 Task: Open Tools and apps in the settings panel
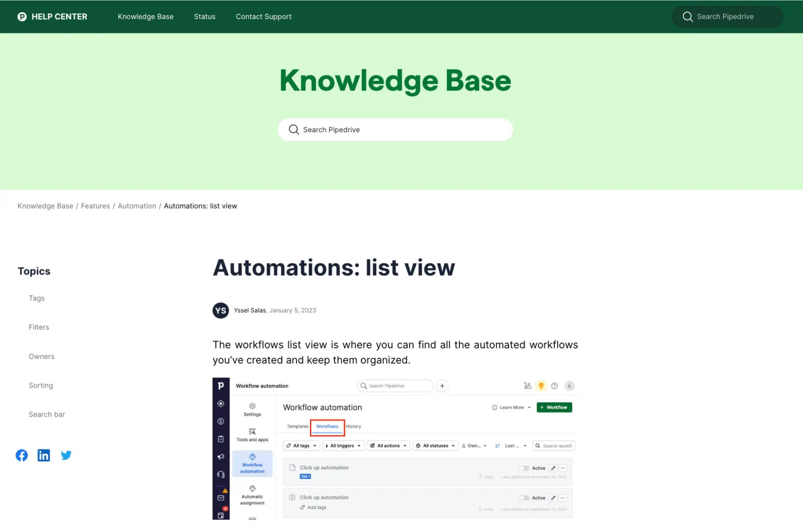[x=252, y=434]
